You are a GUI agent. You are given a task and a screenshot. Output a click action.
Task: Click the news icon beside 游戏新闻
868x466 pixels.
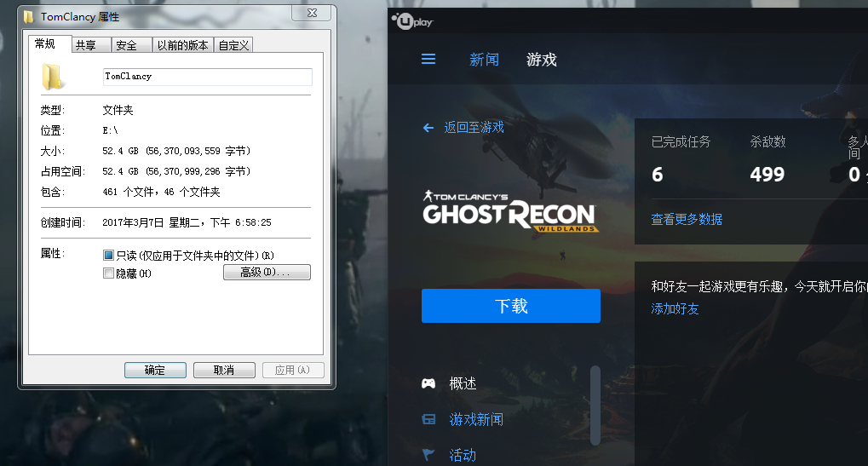[x=428, y=419]
